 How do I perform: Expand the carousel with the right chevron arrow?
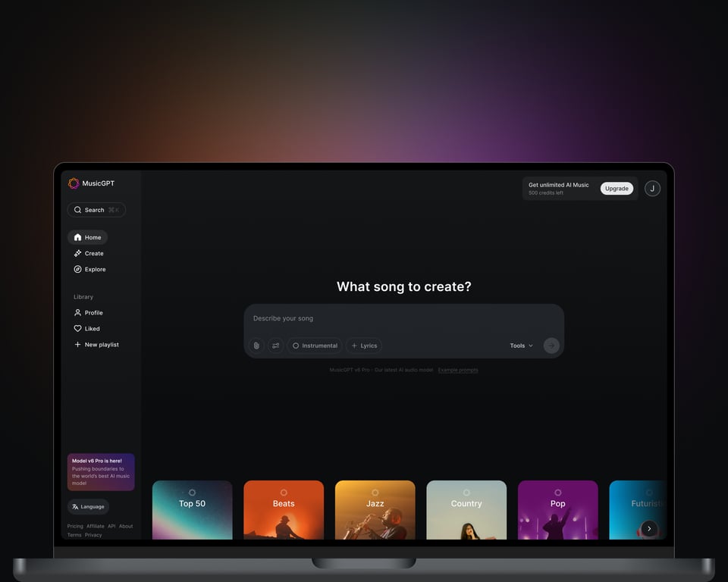(649, 528)
